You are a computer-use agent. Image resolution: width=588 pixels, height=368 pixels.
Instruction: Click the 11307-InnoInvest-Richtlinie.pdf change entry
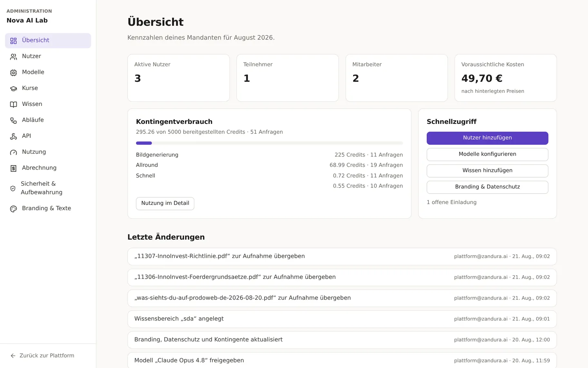click(342, 257)
